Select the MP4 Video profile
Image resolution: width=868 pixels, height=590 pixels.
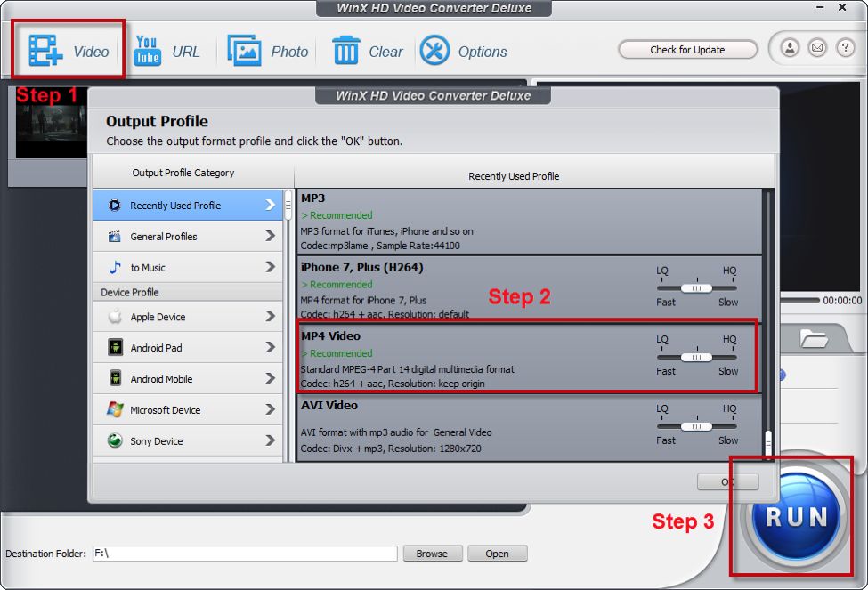pyautogui.click(x=529, y=359)
